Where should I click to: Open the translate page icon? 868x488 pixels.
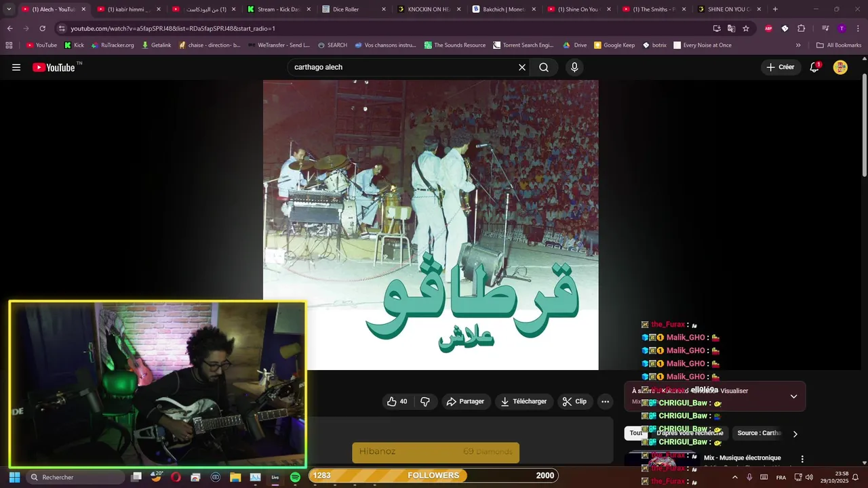731,28
